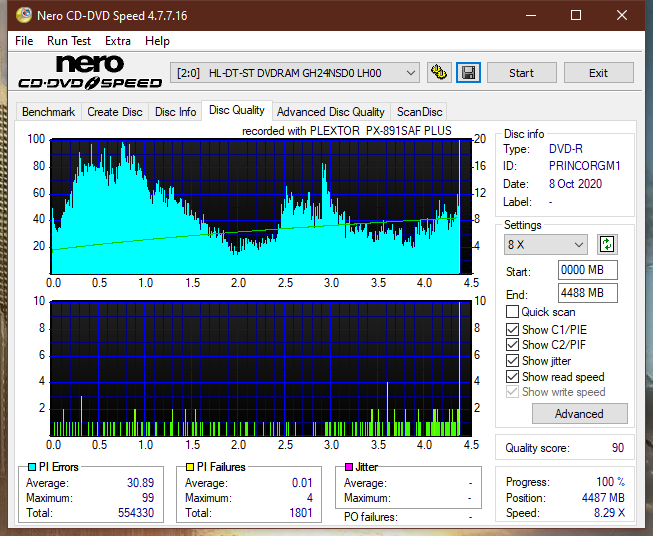Screen dimensions: 653x536
Task: Click the magenta Jitter color swatch
Action: 349,467
